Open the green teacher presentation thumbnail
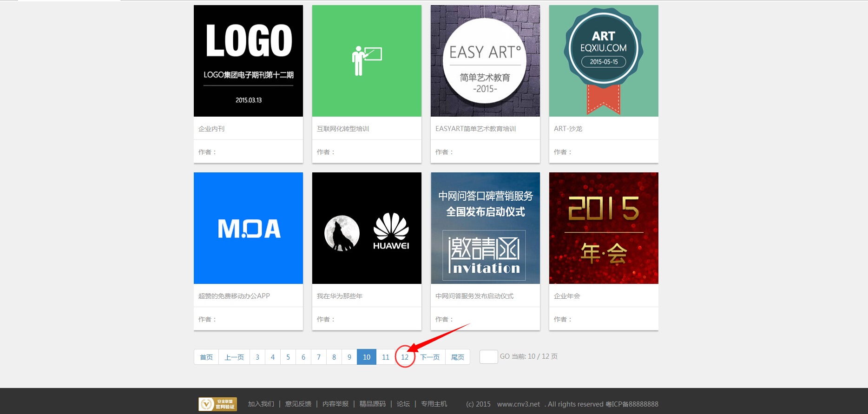 click(x=367, y=61)
